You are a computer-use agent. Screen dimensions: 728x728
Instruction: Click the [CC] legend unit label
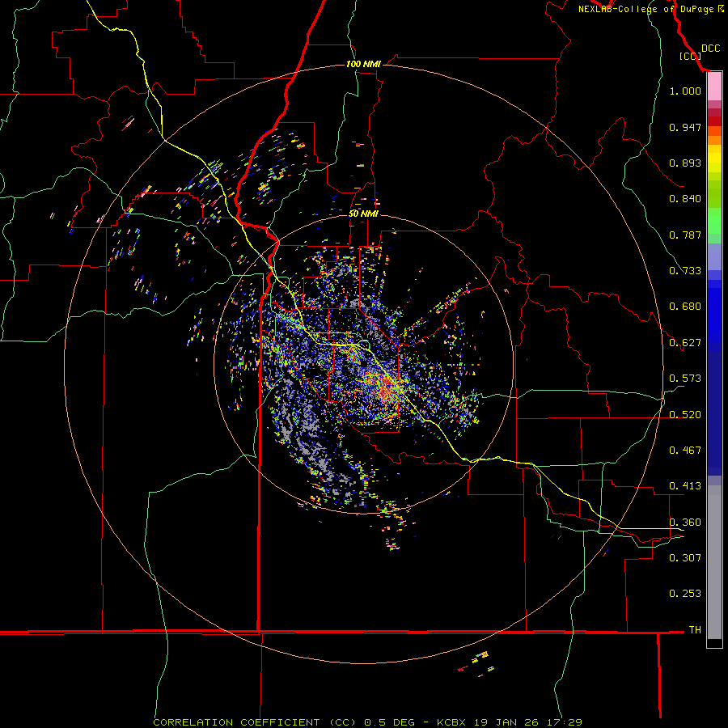[x=690, y=56]
